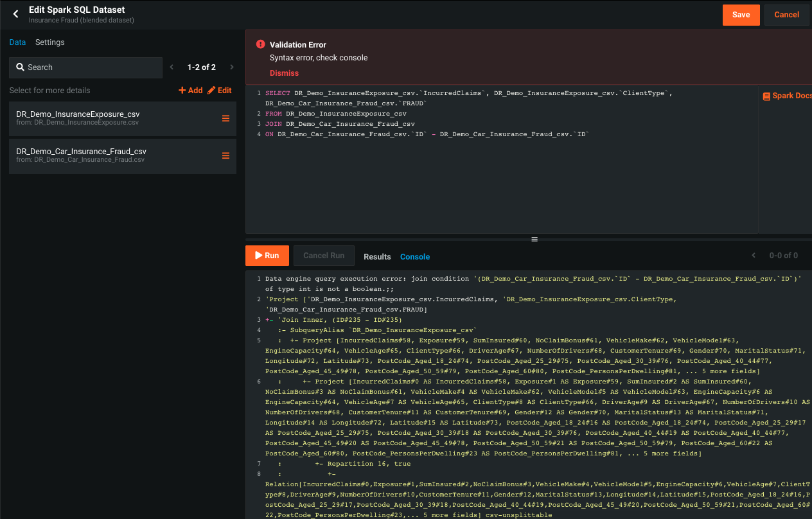Image resolution: width=812 pixels, height=519 pixels.
Task: Click the pencil Edit button
Action: tap(220, 91)
